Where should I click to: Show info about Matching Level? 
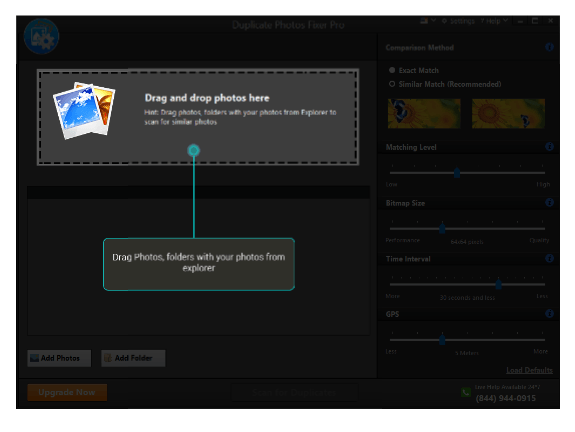(x=549, y=147)
